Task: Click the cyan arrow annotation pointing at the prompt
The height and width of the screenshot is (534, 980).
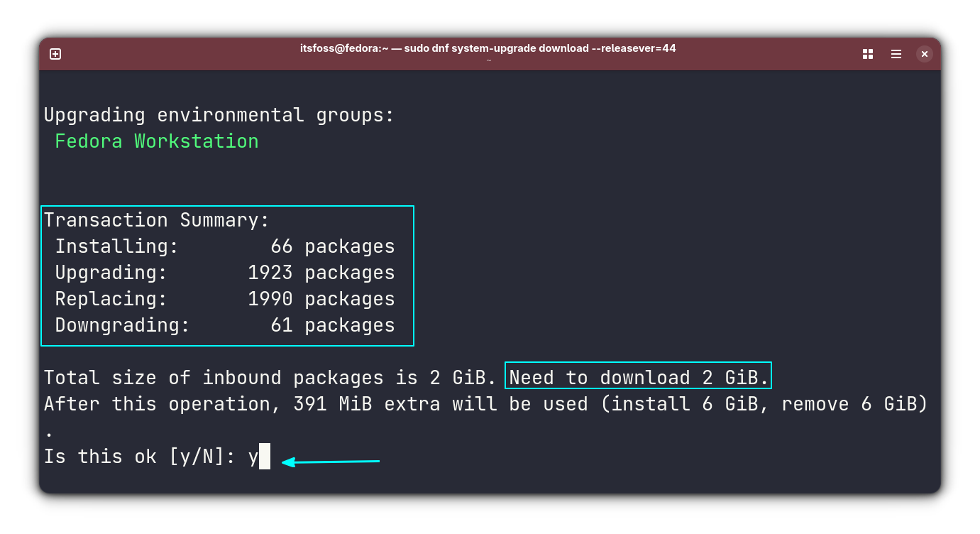Action: click(x=330, y=462)
